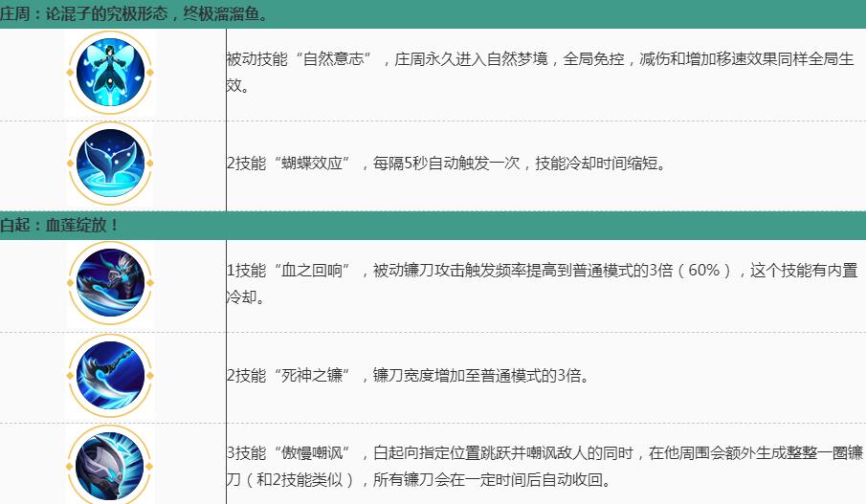Click Zhuangzhou's butterfly passive skill icon
Image resolution: width=866 pixels, height=504 pixels.
point(110,73)
